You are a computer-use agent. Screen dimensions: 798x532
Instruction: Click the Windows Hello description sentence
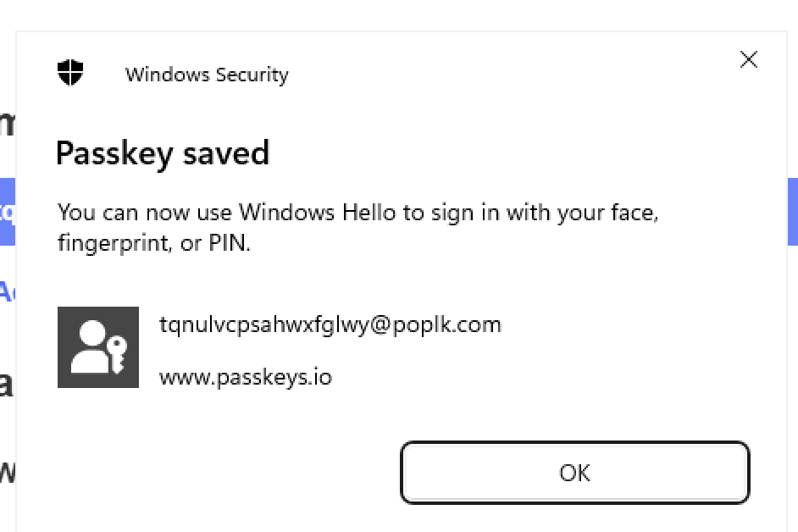click(357, 212)
